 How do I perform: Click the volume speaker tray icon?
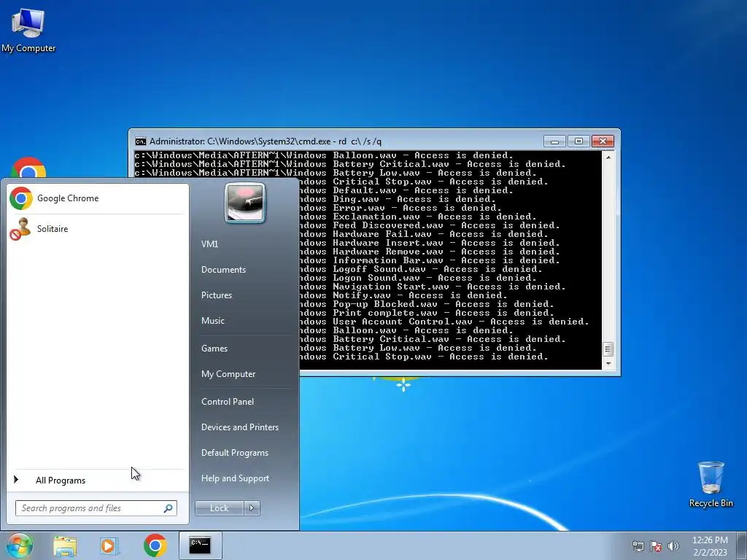[x=673, y=546]
